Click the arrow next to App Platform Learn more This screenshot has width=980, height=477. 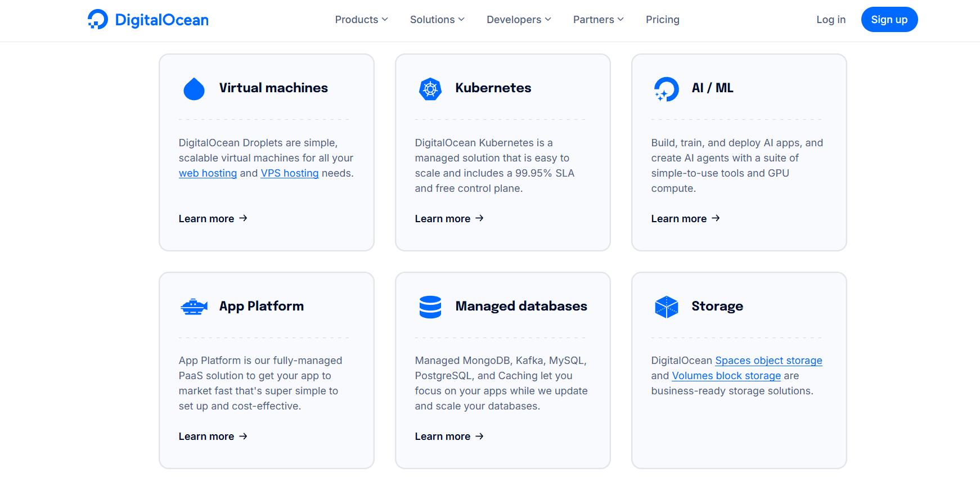[x=243, y=436]
